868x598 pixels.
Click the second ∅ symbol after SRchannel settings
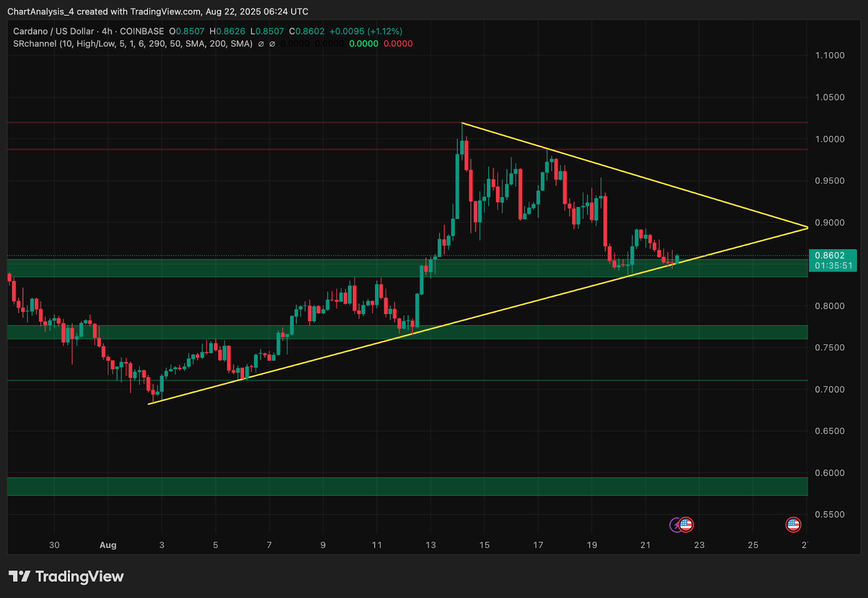pos(272,44)
